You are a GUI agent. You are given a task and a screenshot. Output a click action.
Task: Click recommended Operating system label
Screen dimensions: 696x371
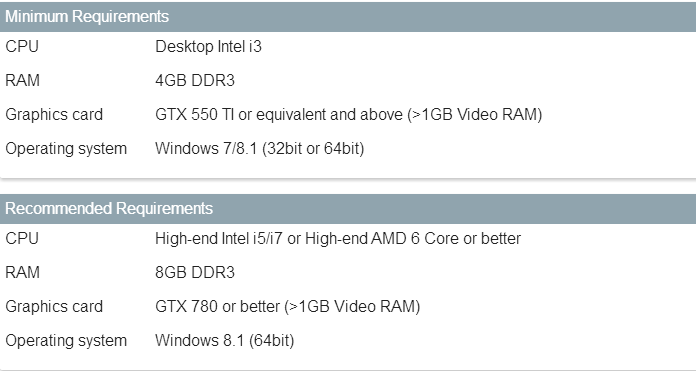(66, 341)
